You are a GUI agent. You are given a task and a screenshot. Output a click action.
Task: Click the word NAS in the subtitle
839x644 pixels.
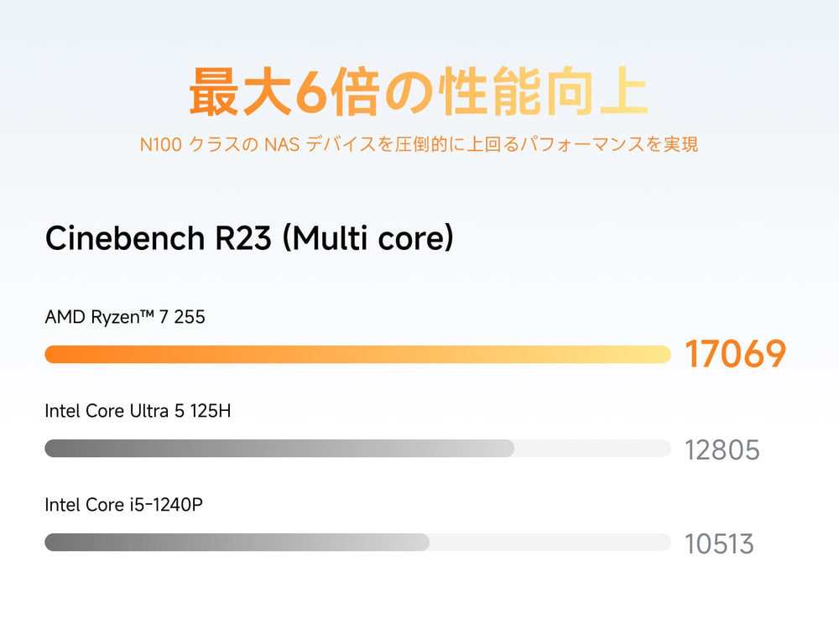(282, 145)
